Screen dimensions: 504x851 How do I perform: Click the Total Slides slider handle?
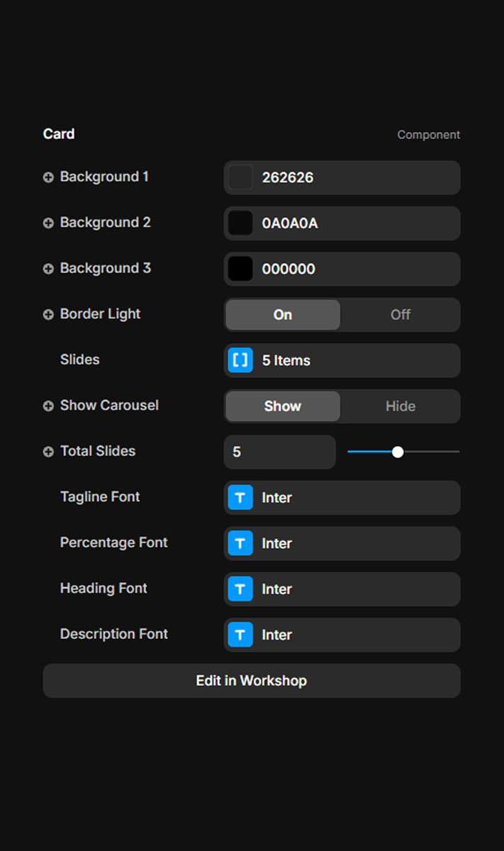tap(398, 452)
